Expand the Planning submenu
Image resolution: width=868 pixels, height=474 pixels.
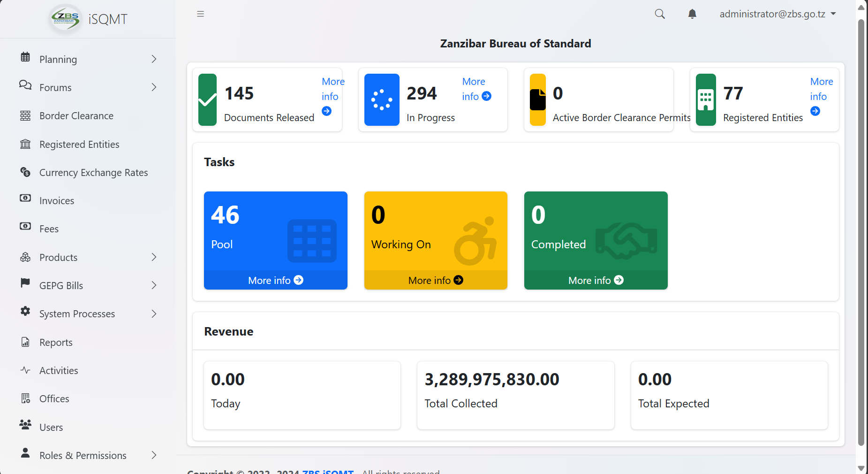point(154,59)
